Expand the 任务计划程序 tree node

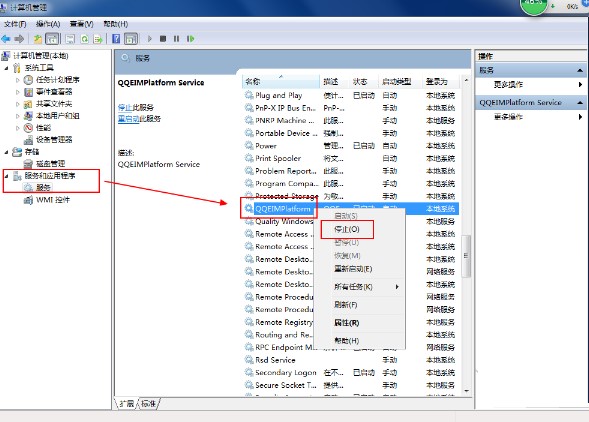coord(17,80)
